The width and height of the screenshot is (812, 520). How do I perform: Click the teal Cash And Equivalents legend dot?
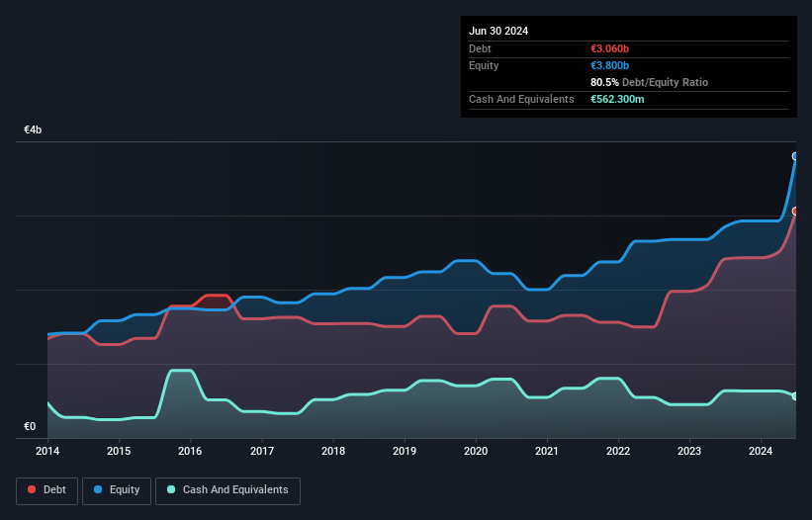(x=171, y=489)
